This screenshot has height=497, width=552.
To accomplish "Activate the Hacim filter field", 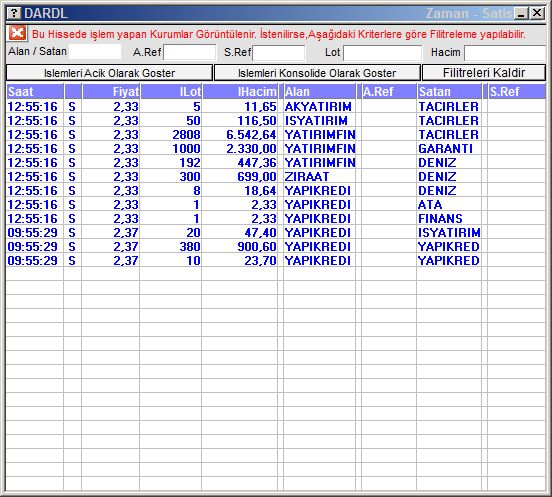I will pos(505,53).
